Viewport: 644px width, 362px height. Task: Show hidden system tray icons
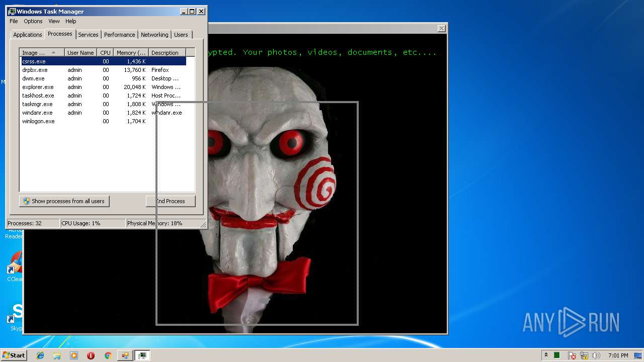546,355
